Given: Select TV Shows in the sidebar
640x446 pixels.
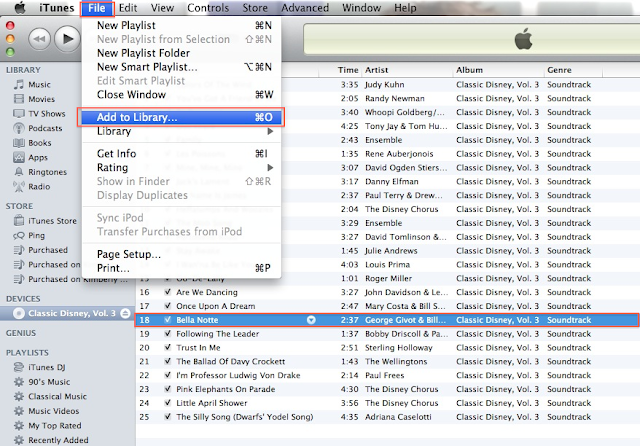Looking at the screenshot, I should tap(47, 114).
